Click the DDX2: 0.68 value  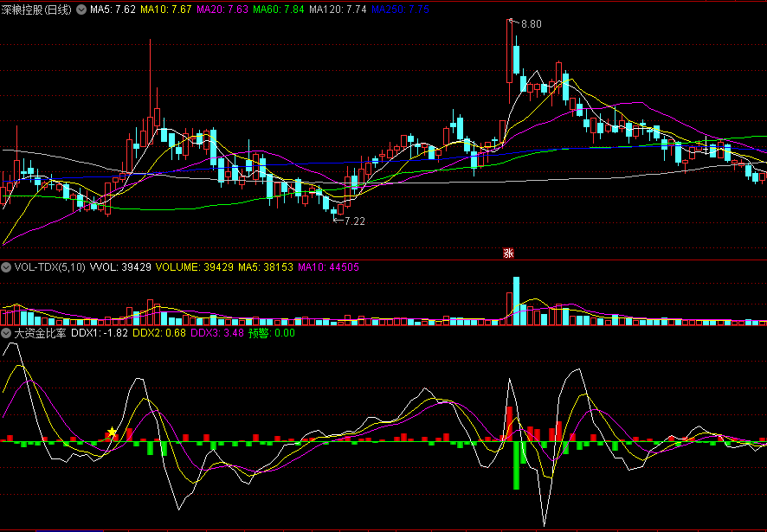[159, 334]
